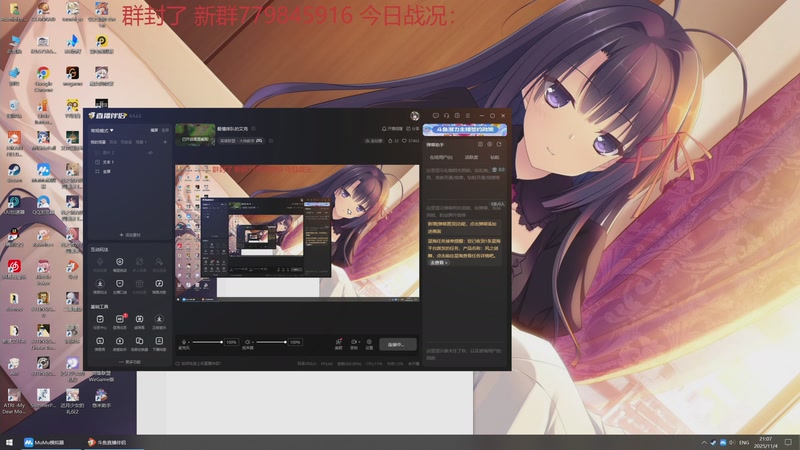This screenshot has height=450, width=800.
Task: Click the 添加素材 add source button
Action: tap(130, 235)
